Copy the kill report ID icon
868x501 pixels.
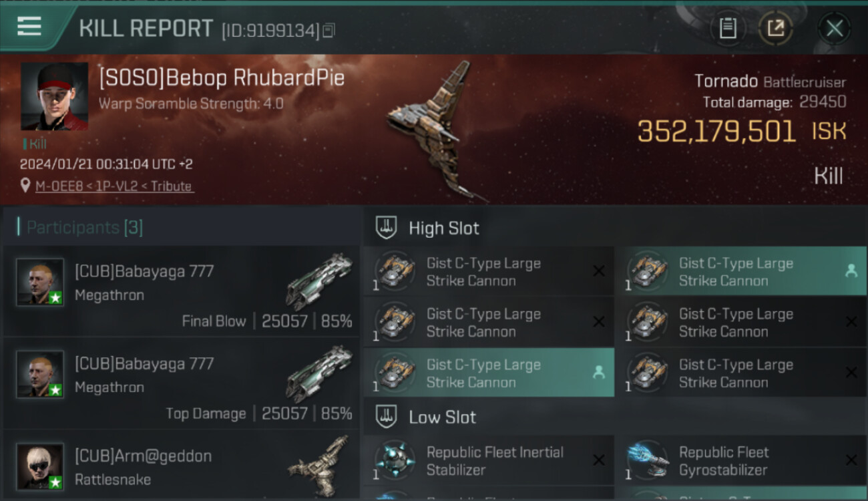[328, 31]
